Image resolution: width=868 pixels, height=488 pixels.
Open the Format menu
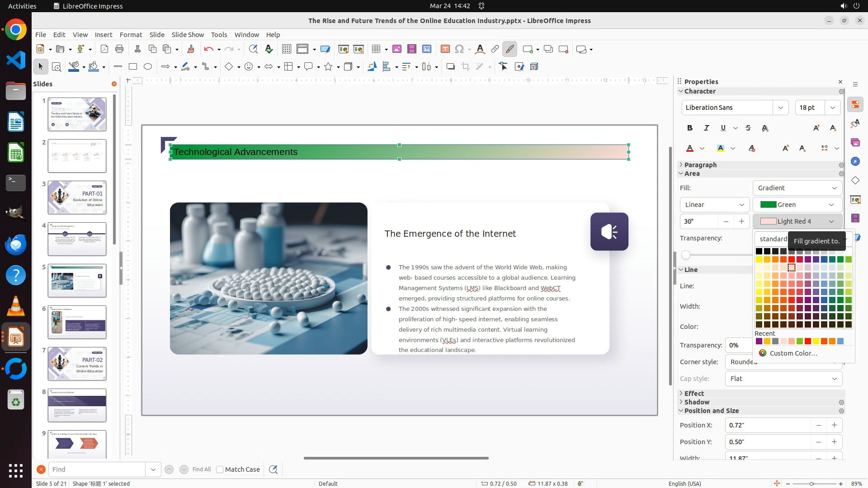coord(131,35)
